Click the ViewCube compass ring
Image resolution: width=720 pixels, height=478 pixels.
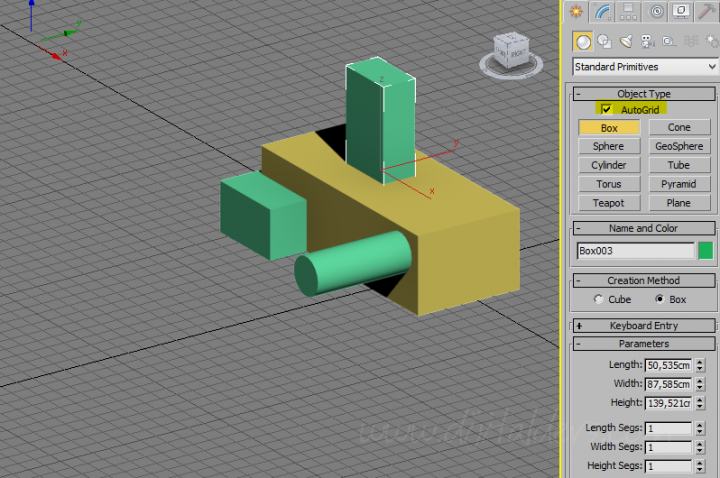(x=511, y=73)
